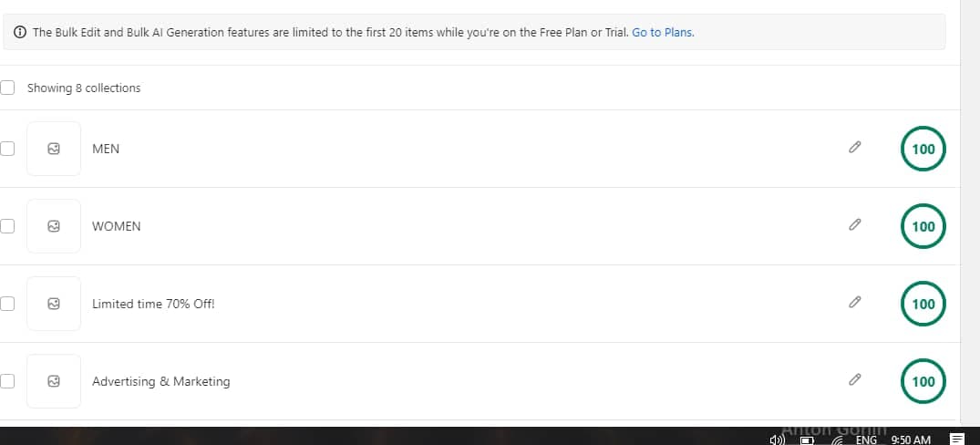
Task: Open pencil editor for Limited time 70% Off!
Action: click(854, 302)
